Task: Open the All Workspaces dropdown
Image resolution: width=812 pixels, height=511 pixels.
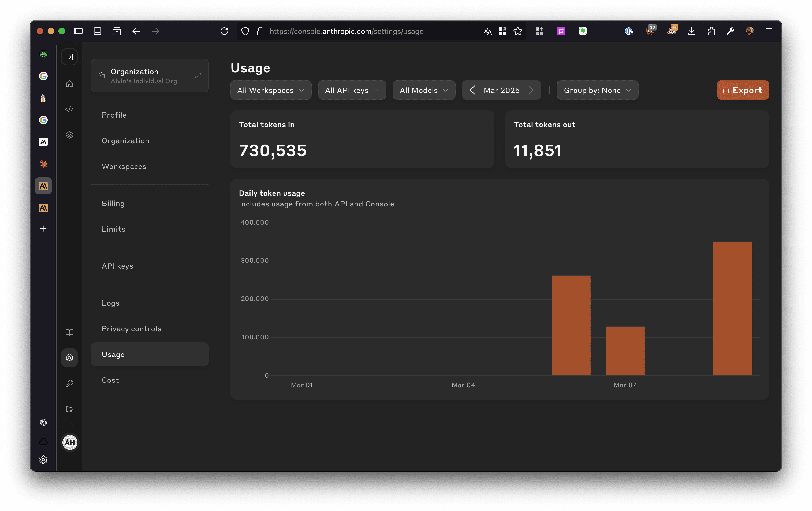Action: coord(270,90)
